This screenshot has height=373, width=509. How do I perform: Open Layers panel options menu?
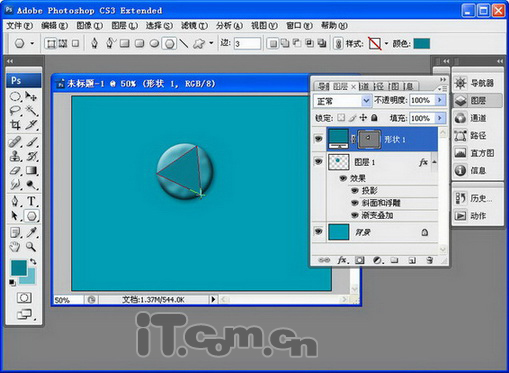click(x=442, y=88)
